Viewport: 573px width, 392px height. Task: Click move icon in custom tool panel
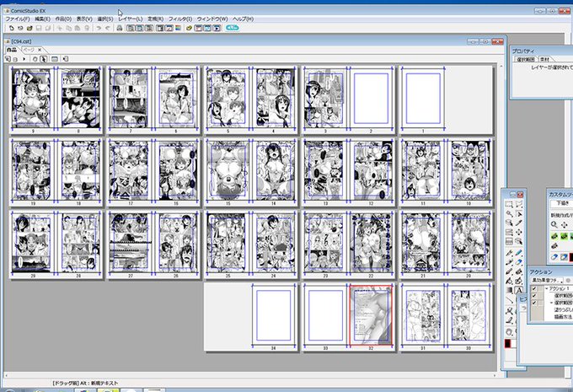(x=565, y=225)
